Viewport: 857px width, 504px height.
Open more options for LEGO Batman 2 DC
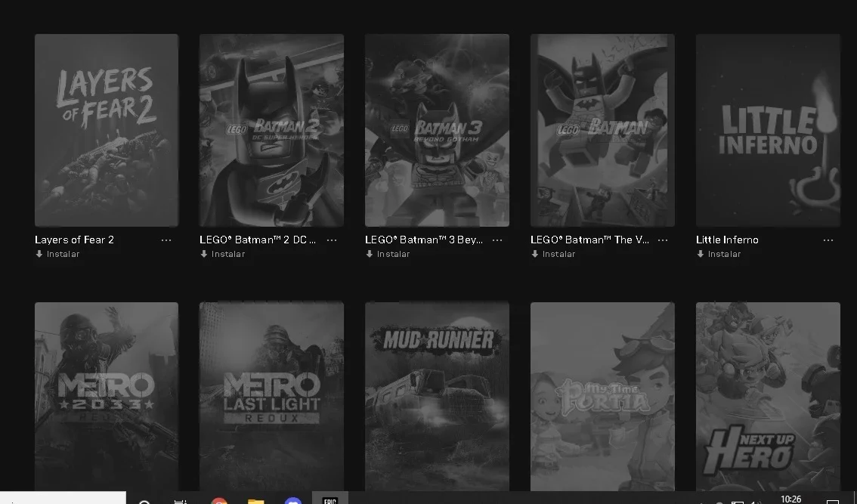pos(332,240)
